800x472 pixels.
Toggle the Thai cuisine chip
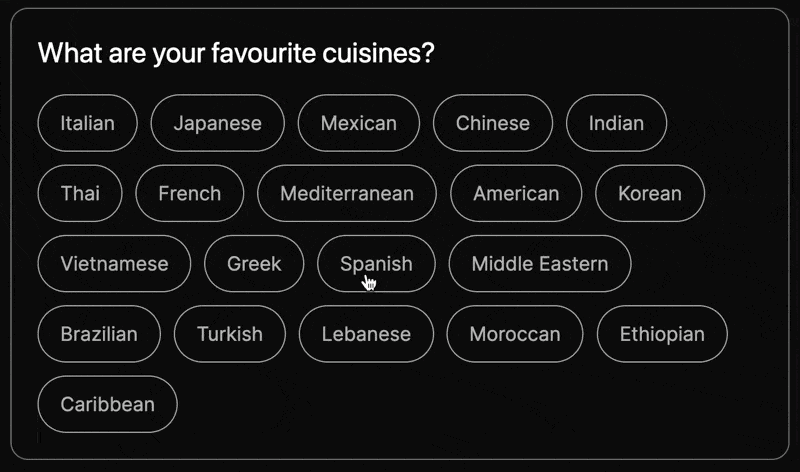click(80, 193)
